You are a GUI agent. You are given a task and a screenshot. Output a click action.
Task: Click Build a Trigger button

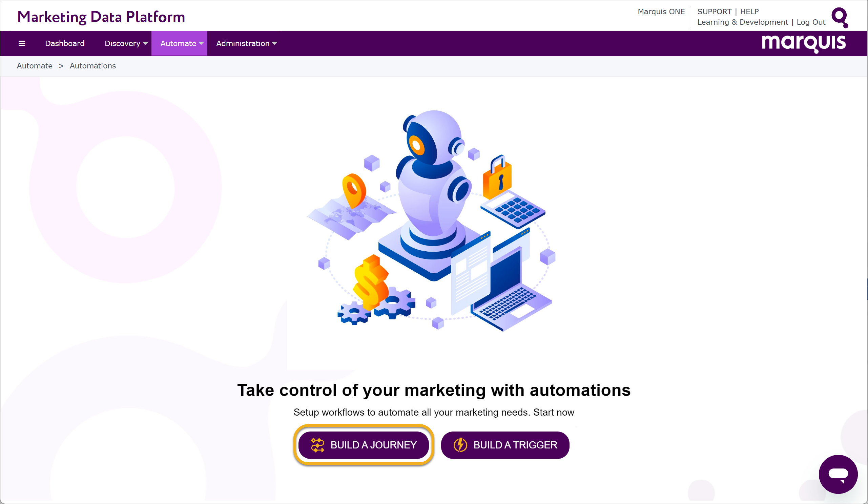[x=505, y=445]
